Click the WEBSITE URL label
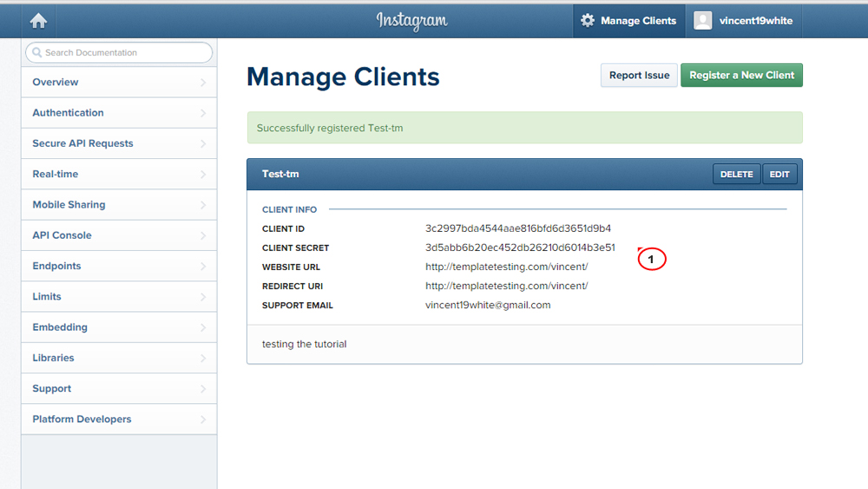868x489 pixels. 291,267
